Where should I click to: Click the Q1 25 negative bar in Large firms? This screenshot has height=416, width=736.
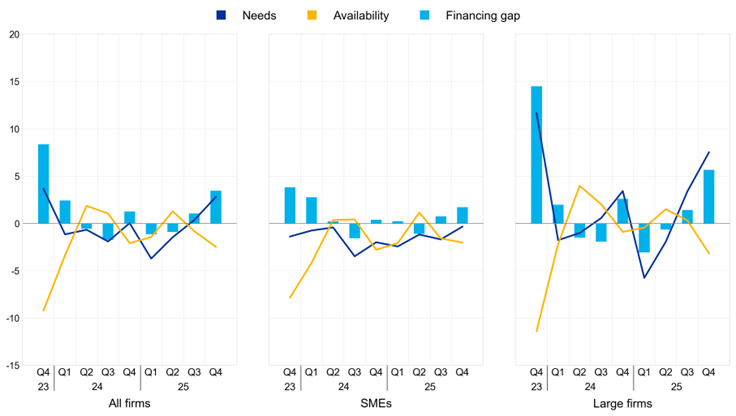click(643, 238)
